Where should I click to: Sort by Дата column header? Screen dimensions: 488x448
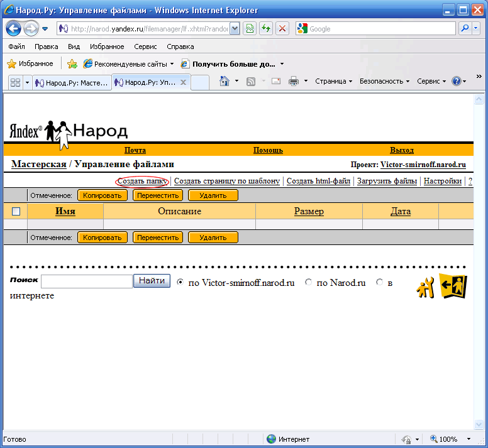401,211
